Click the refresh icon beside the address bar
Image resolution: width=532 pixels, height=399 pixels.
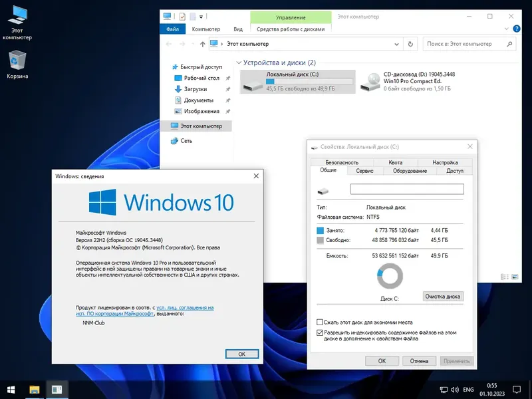(411, 44)
